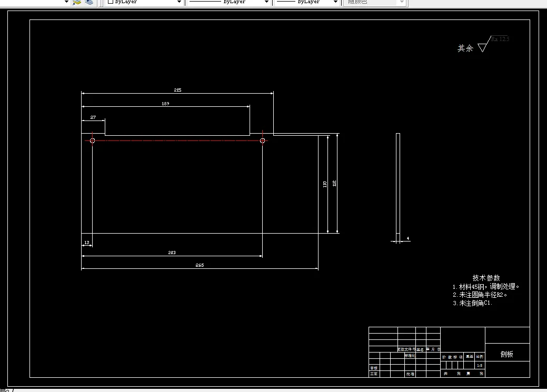Click the Layer Previous icon
Viewport: 547px width, 392px height.
pyautogui.click(x=89, y=3)
